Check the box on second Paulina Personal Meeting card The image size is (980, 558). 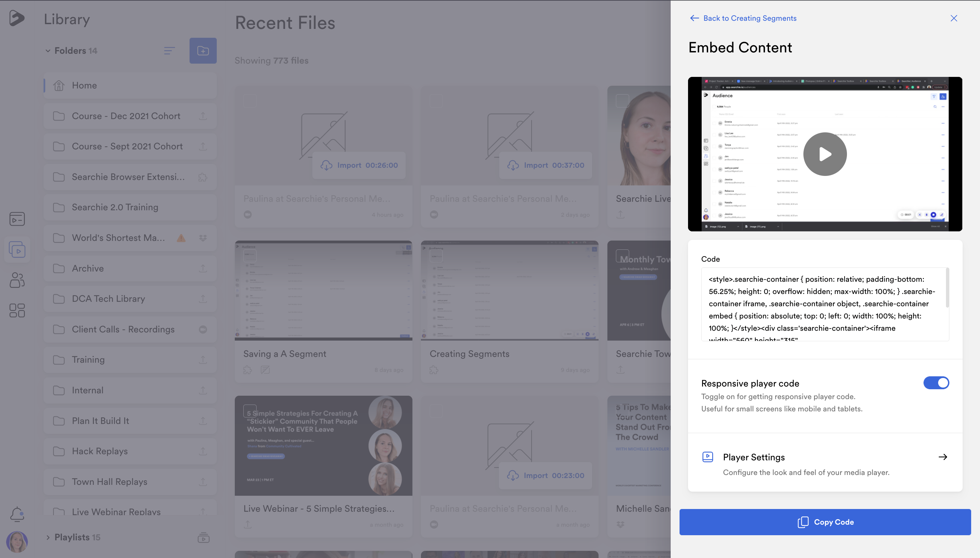tap(436, 101)
